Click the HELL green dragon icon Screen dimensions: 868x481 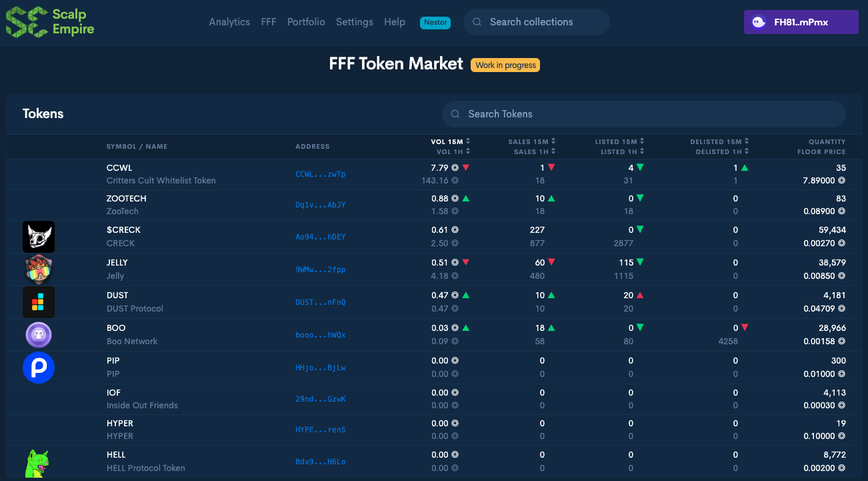coord(37,463)
